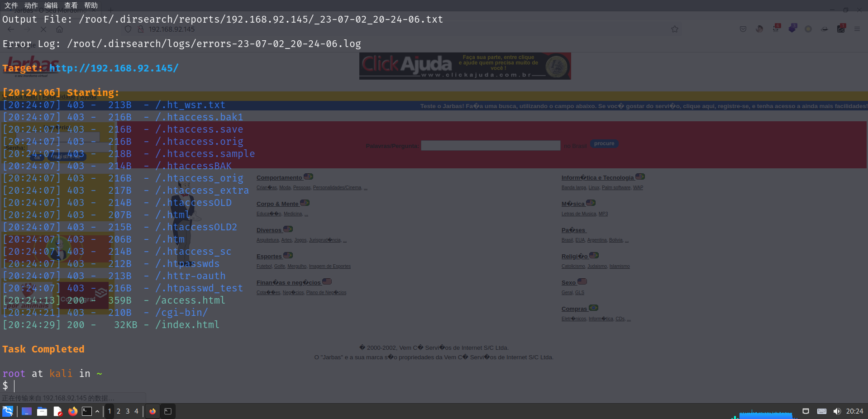This screenshot has width=868, height=419.
Task: Open the 文件 menu in terminal
Action: pos(11,5)
